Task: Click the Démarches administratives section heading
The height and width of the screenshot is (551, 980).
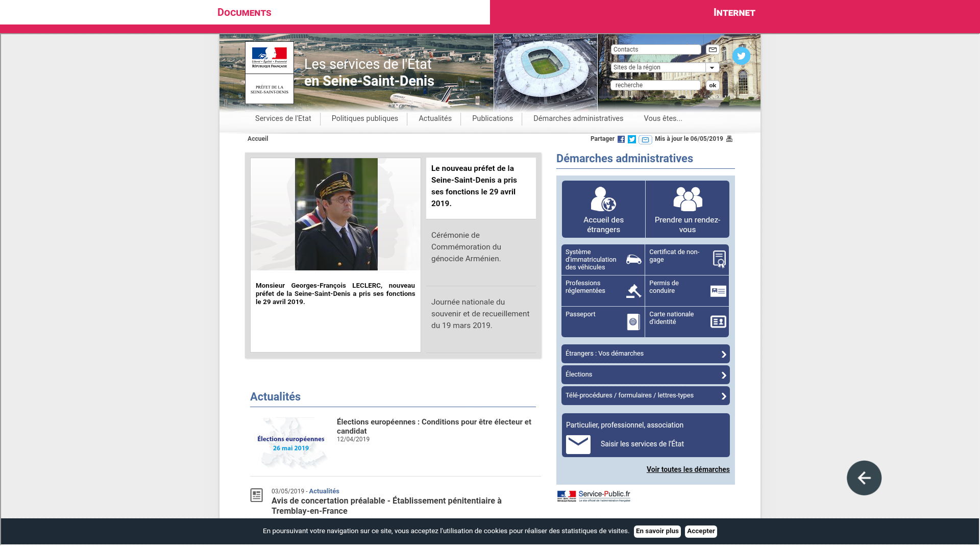Action: (x=625, y=159)
